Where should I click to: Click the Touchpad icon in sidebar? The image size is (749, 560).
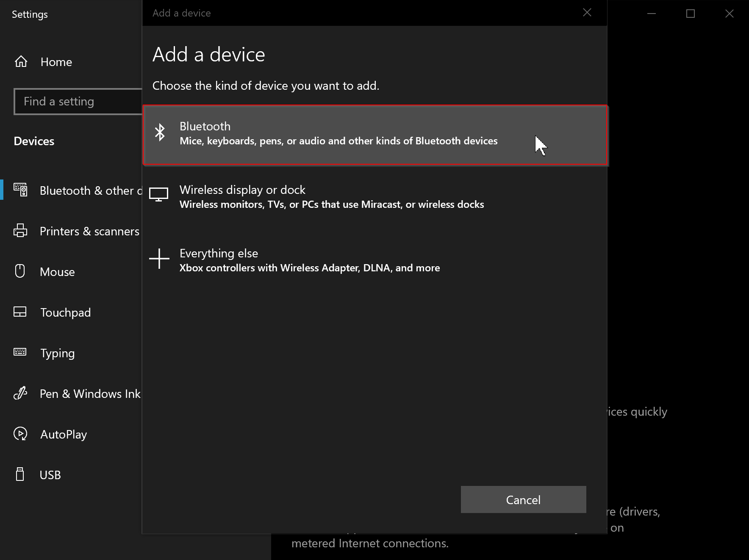(20, 312)
